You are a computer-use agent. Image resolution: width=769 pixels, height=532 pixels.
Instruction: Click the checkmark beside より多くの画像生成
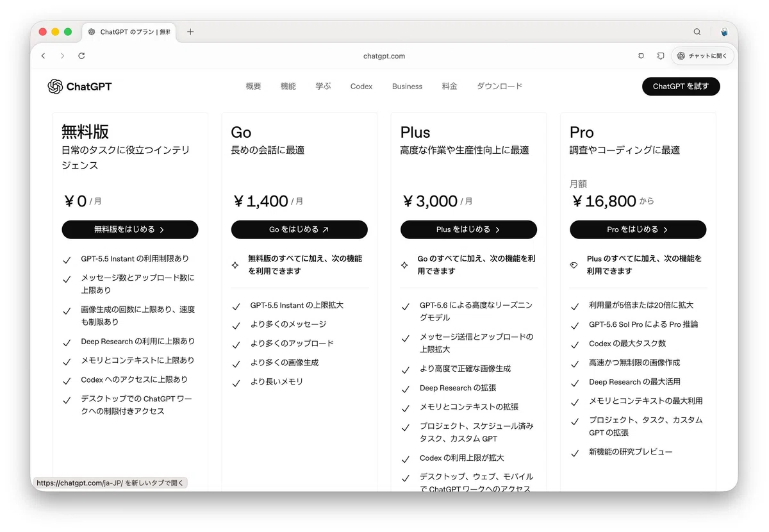point(236,363)
